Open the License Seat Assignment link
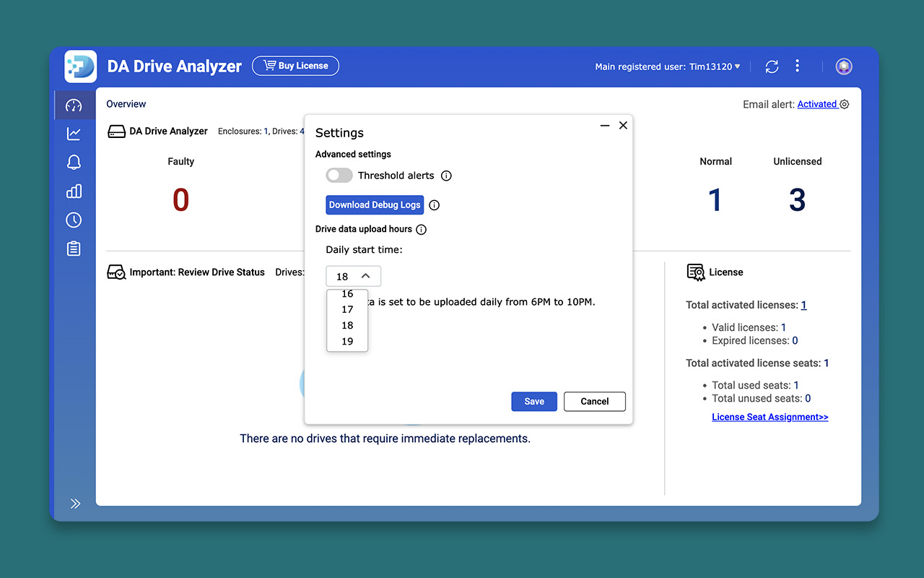The width and height of the screenshot is (924, 578). tap(770, 417)
